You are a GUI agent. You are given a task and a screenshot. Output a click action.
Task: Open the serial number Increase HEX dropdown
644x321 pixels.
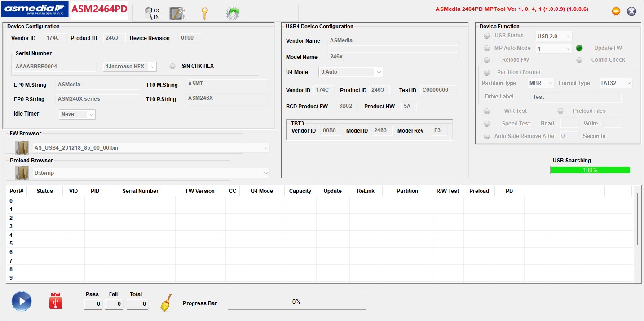pyautogui.click(x=130, y=67)
